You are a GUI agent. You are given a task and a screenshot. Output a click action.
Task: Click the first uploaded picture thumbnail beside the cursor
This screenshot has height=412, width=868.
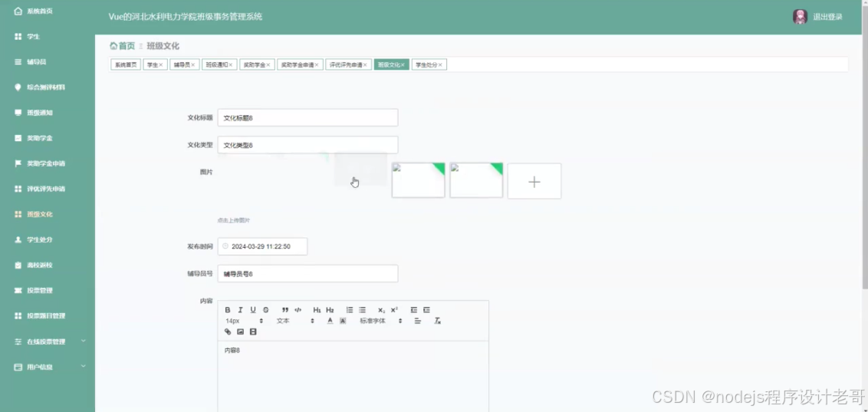[x=418, y=180]
